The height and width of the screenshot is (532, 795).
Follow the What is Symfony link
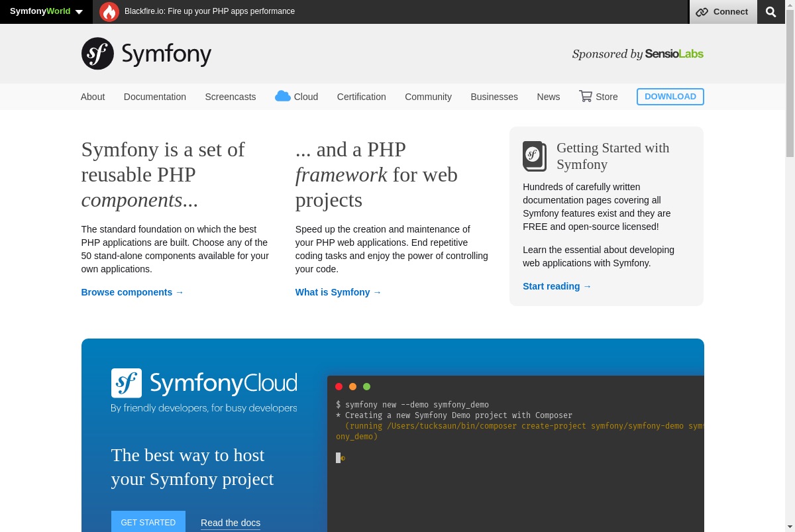click(x=339, y=292)
